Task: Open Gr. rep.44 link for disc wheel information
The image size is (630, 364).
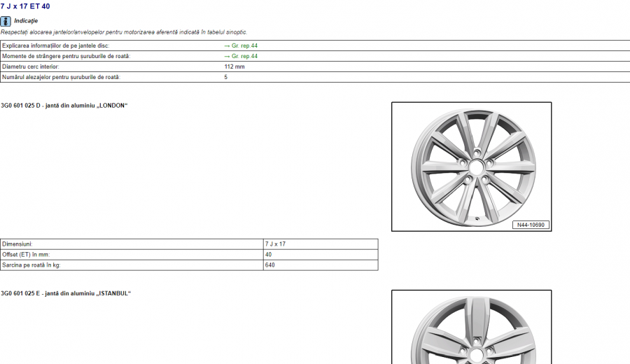Action: [x=241, y=45]
